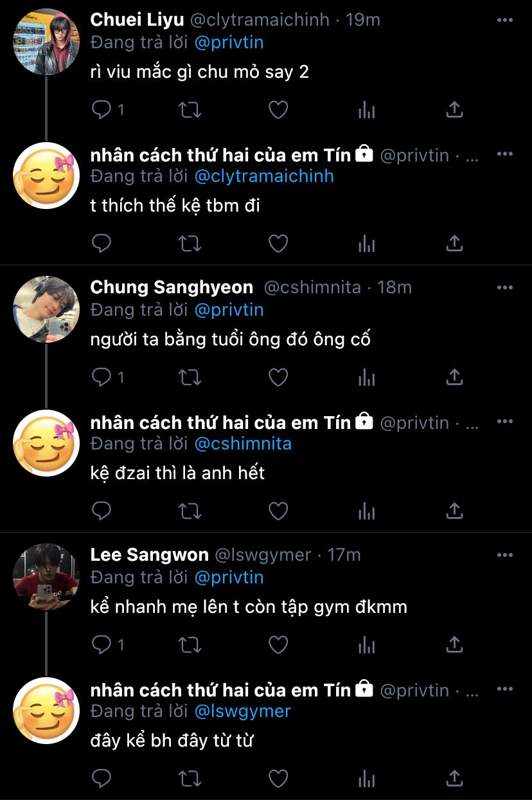View analytics on Lee Sangwon's tweet

(366, 645)
